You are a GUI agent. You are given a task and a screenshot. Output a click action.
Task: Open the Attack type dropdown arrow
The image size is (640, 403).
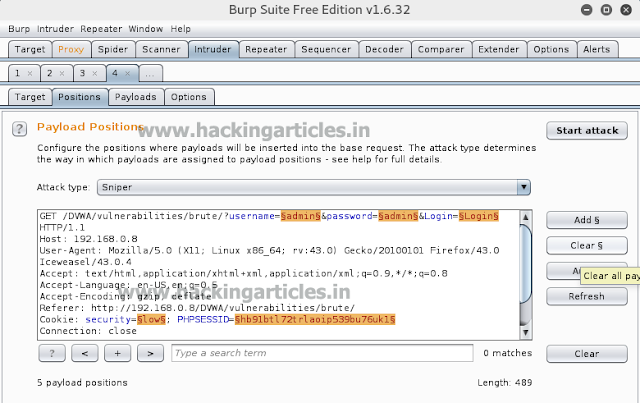pos(524,187)
